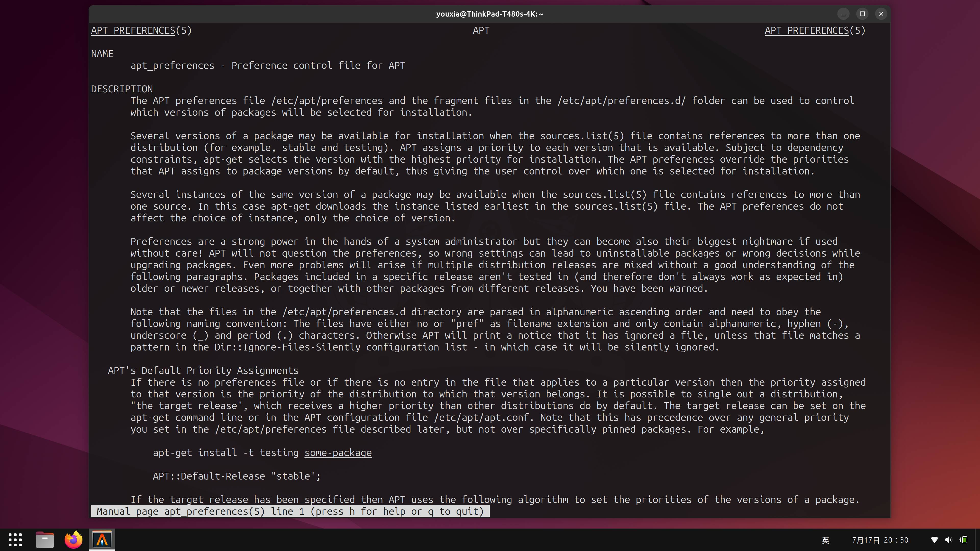Click the line starting "Note that the files in"
Screen dimensions: 980x551
click(x=475, y=312)
